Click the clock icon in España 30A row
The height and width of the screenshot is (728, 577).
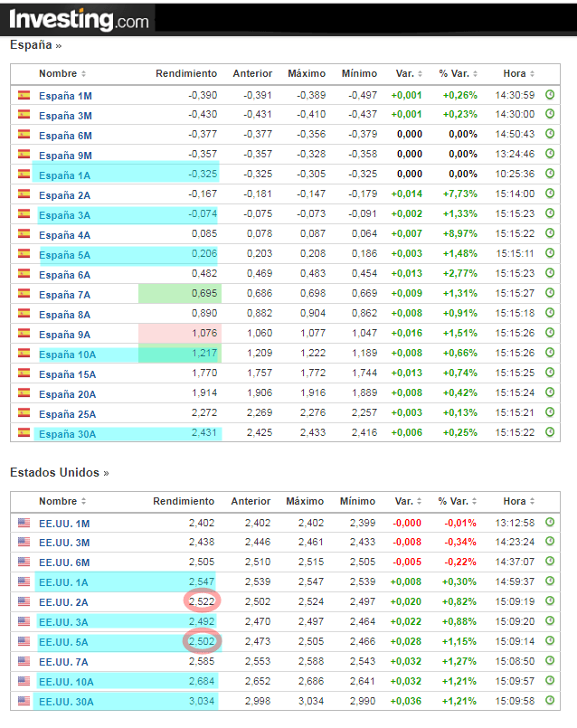pos(550,433)
